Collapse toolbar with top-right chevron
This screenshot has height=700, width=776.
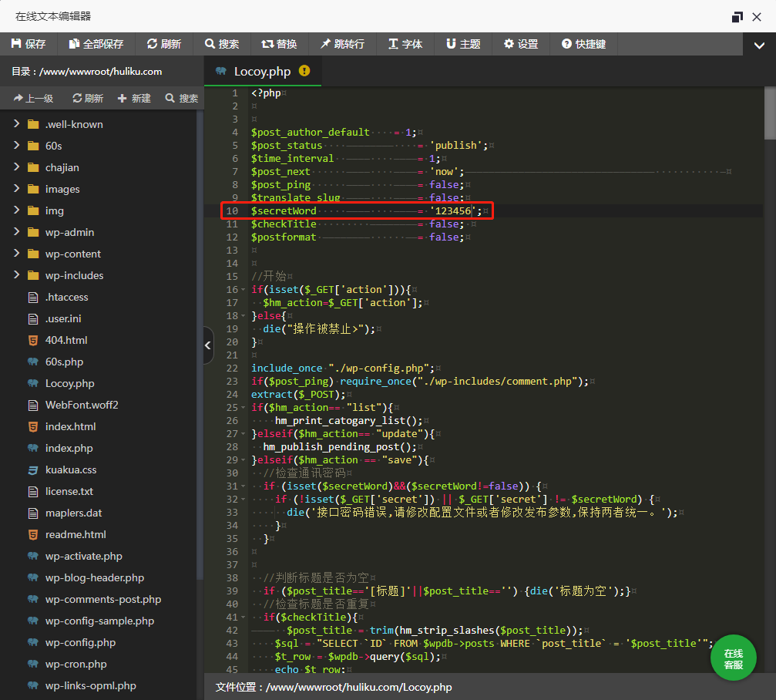(758, 45)
